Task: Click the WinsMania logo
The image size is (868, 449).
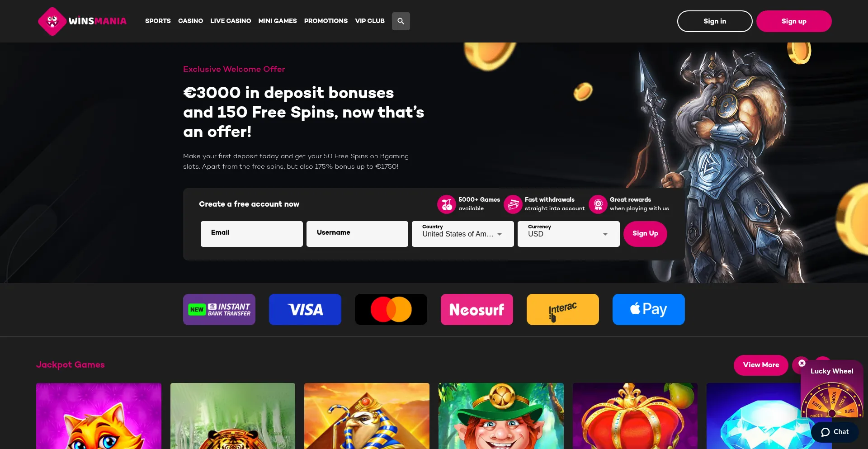Action: (82, 21)
